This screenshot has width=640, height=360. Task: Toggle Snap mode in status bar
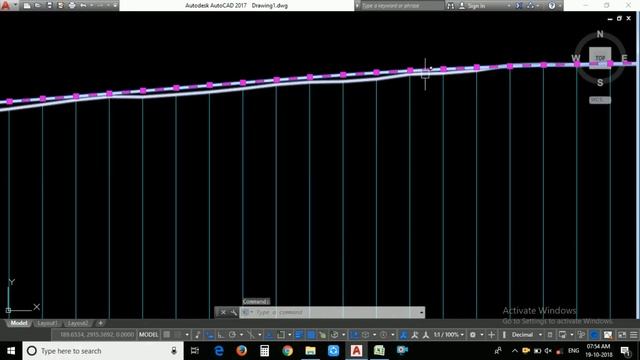click(178, 335)
